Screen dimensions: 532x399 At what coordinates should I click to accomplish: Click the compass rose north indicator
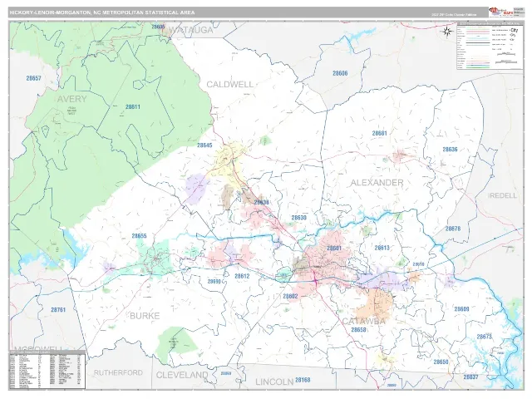[x=447, y=32]
